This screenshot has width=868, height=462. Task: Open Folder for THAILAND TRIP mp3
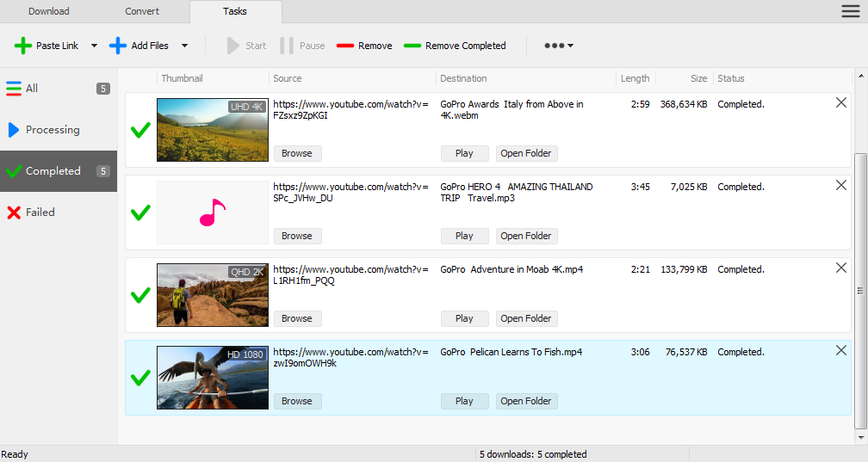click(x=526, y=236)
